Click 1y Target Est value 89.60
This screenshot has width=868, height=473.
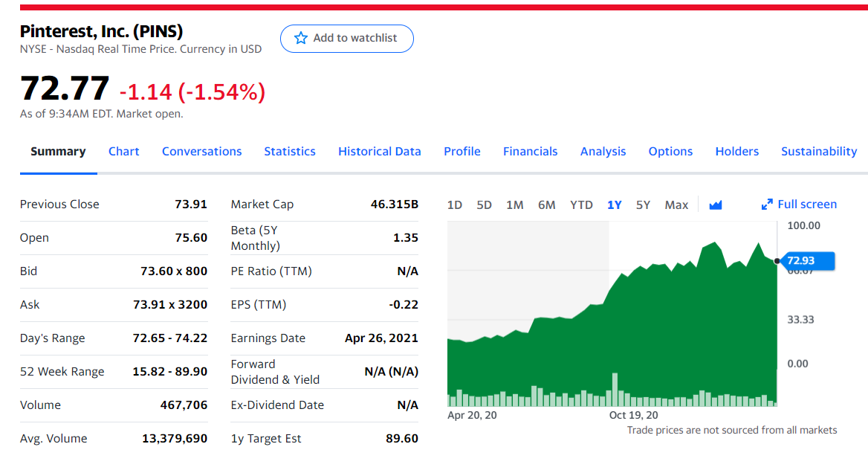(x=402, y=438)
